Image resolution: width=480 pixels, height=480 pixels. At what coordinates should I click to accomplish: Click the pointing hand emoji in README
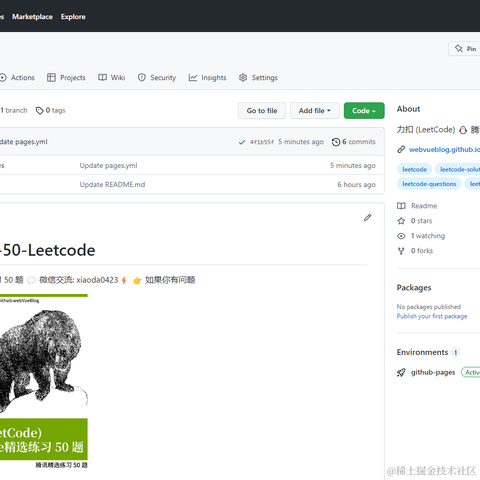pyautogui.click(x=137, y=280)
